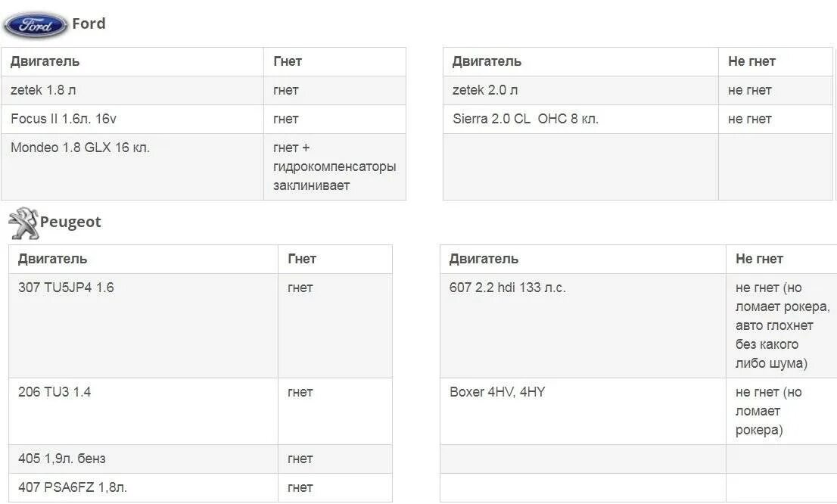837x504 pixels.
Task: Click the Sierra 2.0 CL OHC 8 кл. cell
Action: pos(580,119)
